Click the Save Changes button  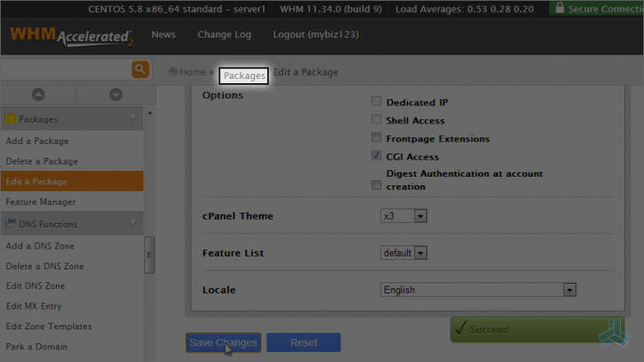(223, 342)
